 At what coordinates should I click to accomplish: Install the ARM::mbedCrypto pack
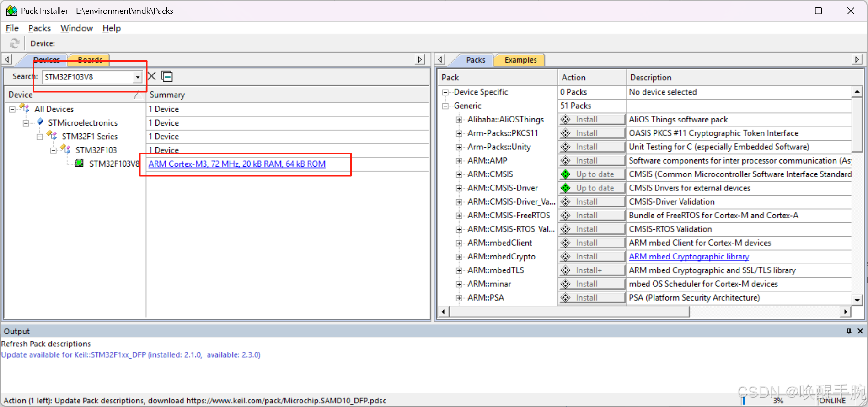click(x=592, y=256)
